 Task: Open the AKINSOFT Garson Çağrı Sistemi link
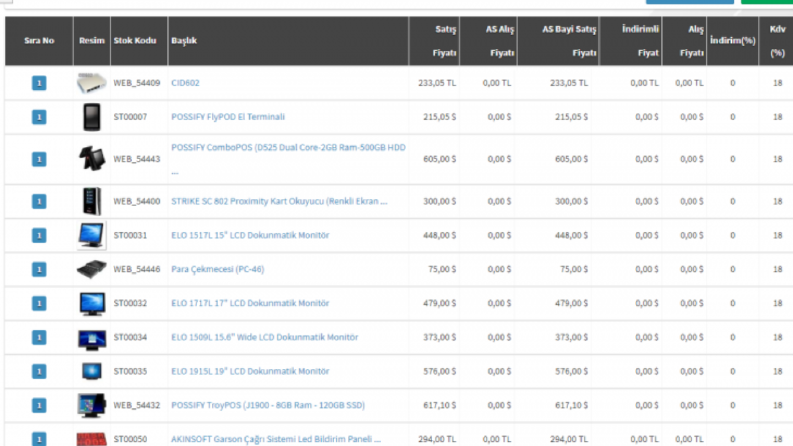point(276,439)
